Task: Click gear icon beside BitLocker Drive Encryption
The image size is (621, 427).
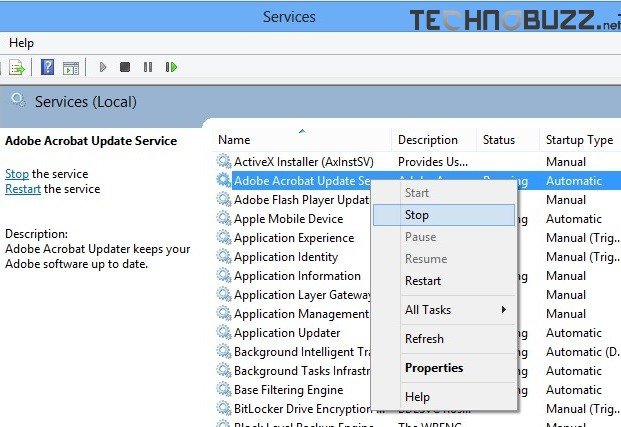Action: pos(224,408)
